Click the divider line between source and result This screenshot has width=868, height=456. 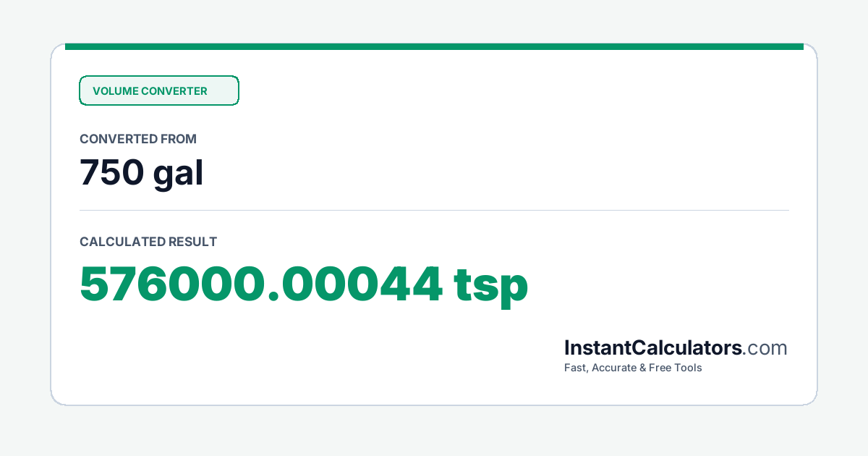[434, 211]
